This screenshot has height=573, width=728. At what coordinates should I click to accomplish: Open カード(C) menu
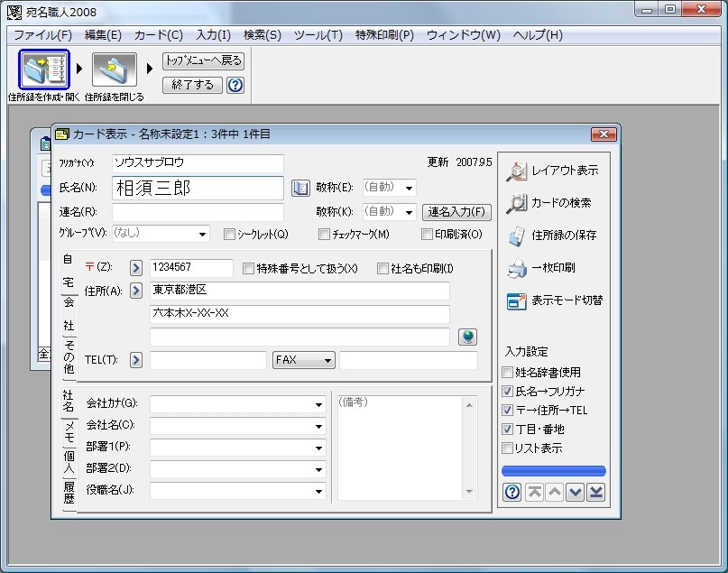(159, 35)
